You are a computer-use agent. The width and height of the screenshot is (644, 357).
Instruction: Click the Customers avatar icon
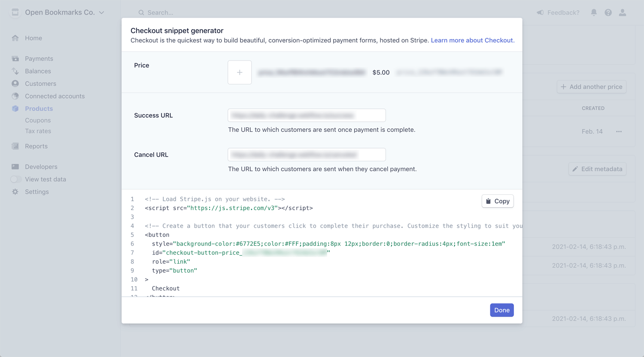[x=15, y=84]
